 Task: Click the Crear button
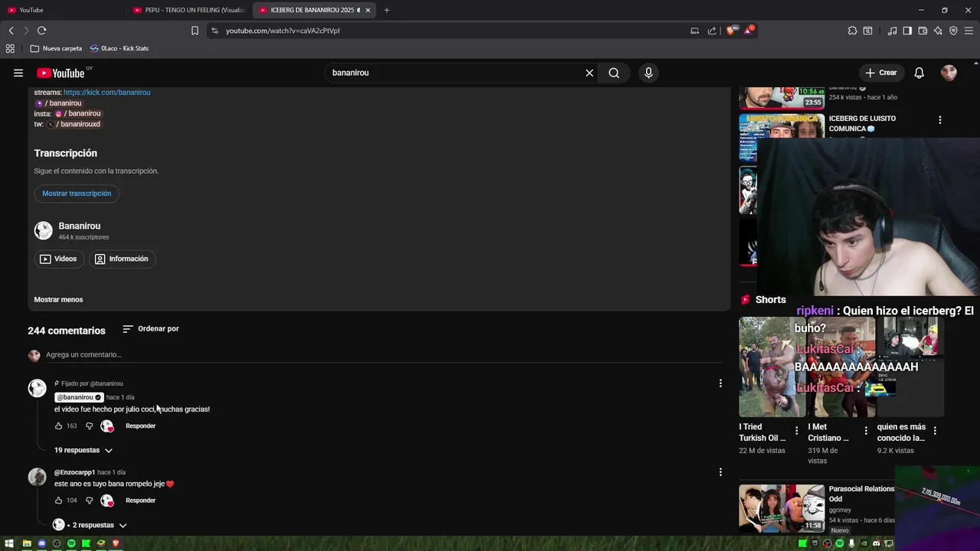[x=881, y=73]
